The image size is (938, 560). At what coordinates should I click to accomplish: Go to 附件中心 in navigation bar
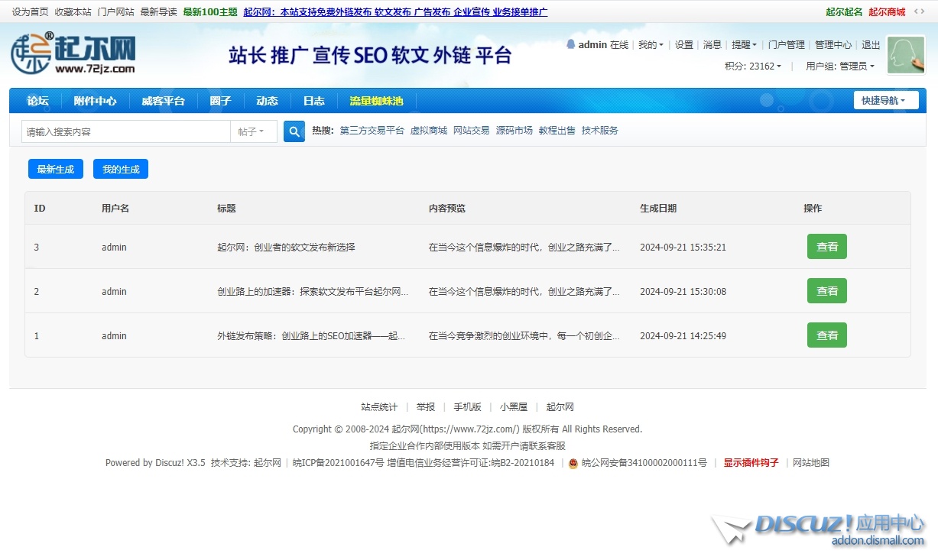point(95,101)
